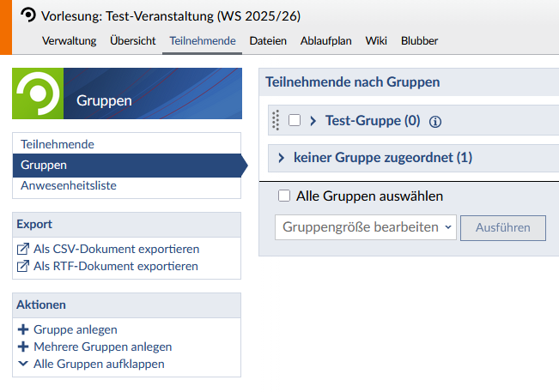Unfold all groups via Alle Gruppen aufklappen
This screenshot has width=559, height=392.
(x=99, y=364)
